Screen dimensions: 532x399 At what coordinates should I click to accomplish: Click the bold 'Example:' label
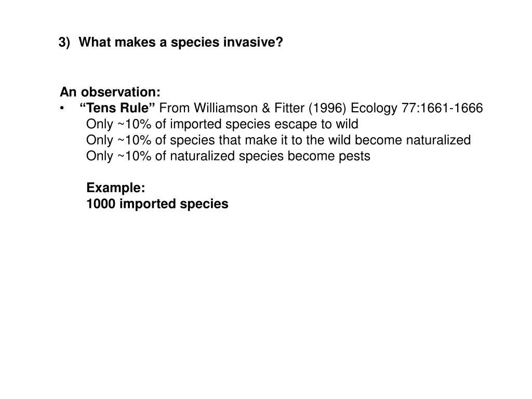[116, 188]
